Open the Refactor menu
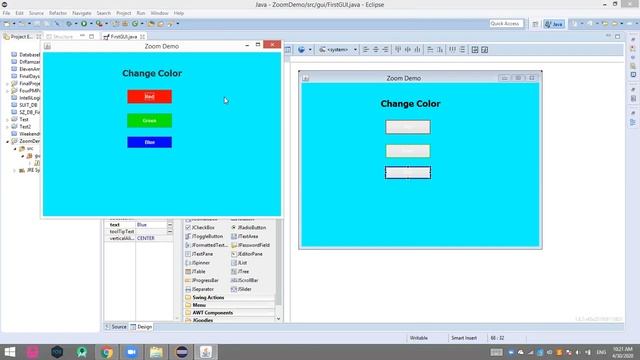Viewport: 640px width, 360px height. coord(58,13)
